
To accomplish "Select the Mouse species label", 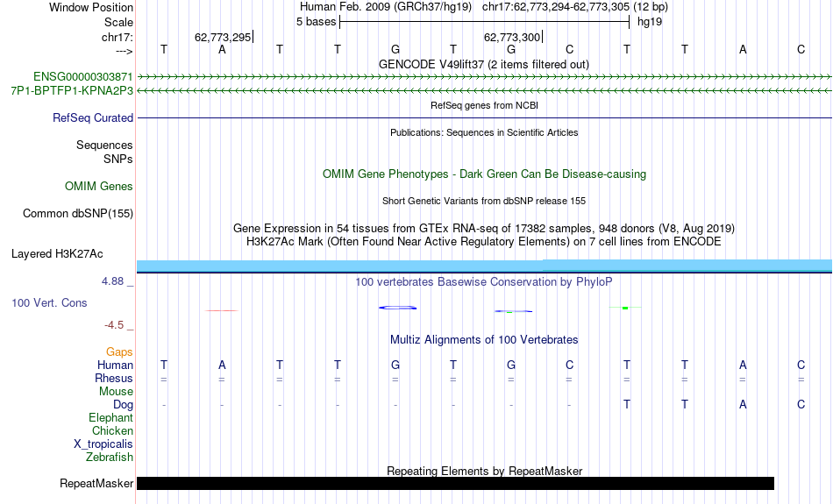I will [x=116, y=392].
